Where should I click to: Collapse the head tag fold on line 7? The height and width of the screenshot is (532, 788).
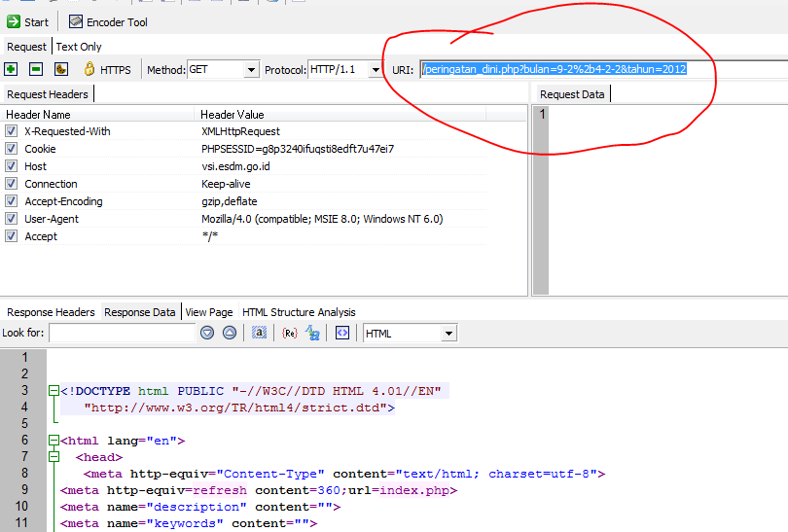click(x=54, y=457)
